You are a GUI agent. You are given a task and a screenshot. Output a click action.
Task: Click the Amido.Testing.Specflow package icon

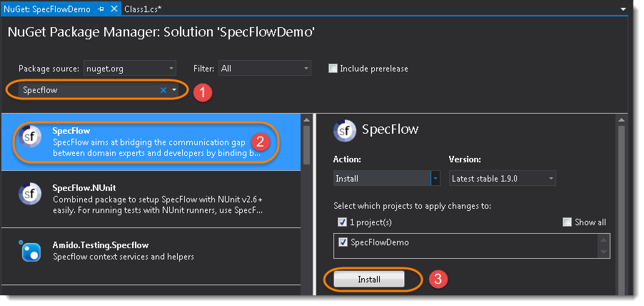31,251
